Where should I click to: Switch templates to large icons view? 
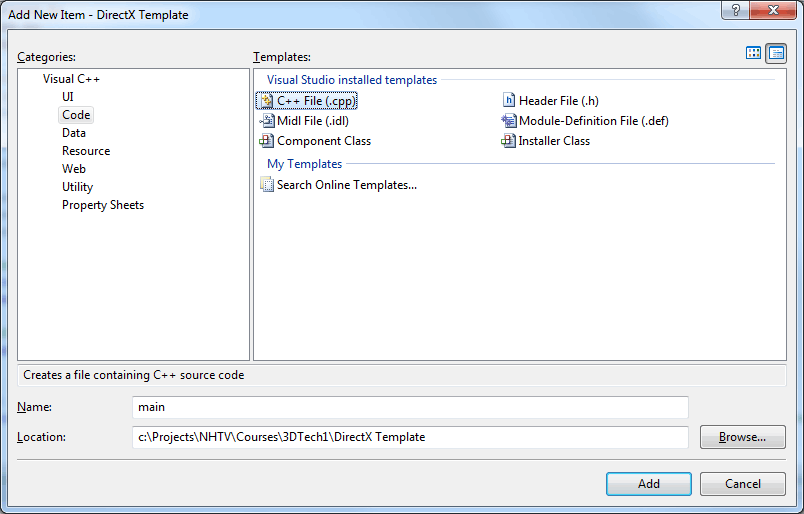pyautogui.click(x=753, y=53)
